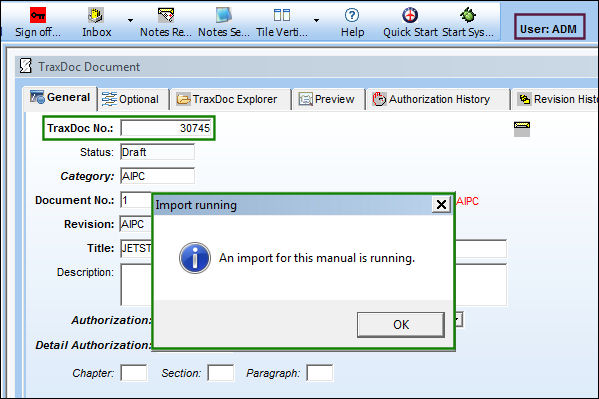Click the red AIPC text beside dialog
Image resolution: width=599 pixels, height=399 pixels.
(x=468, y=201)
